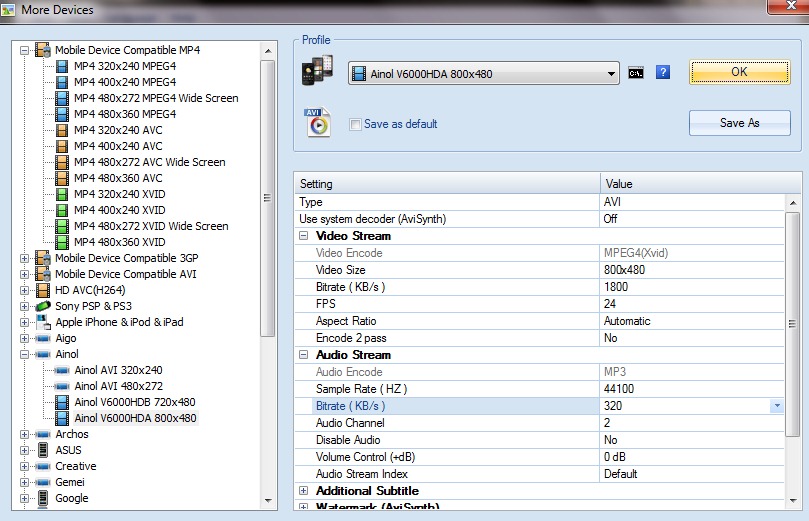This screenshot has width=809, height=521.
Task: Close the More Devices window
Action: (x=789, y=6)
